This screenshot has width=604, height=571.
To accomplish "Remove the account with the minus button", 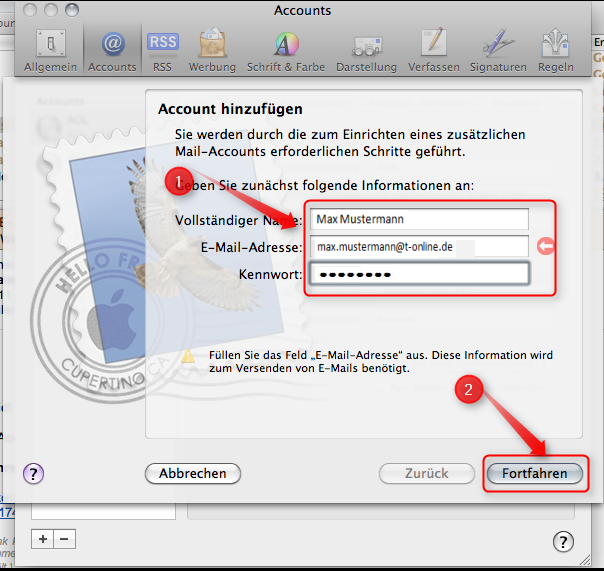I will pyautogui.click(x=64, y=539).
